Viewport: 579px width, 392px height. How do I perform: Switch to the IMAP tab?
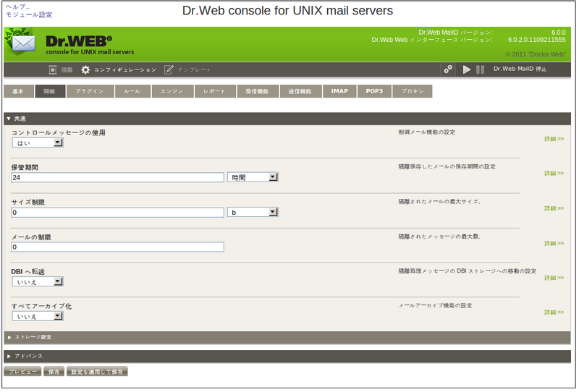(x=339, y=91)
